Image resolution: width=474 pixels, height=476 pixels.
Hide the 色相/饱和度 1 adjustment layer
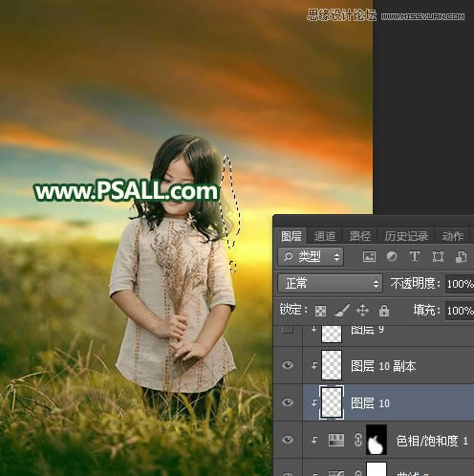[x=288, y=440]
